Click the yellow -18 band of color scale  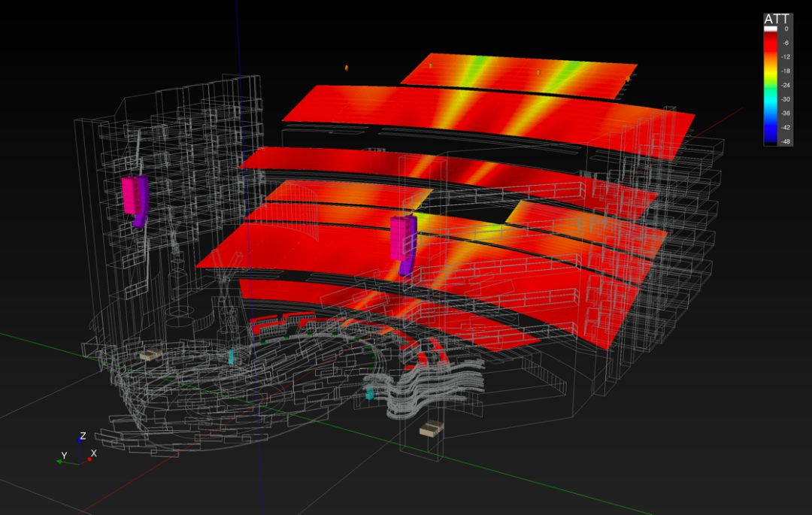point(770,71)
